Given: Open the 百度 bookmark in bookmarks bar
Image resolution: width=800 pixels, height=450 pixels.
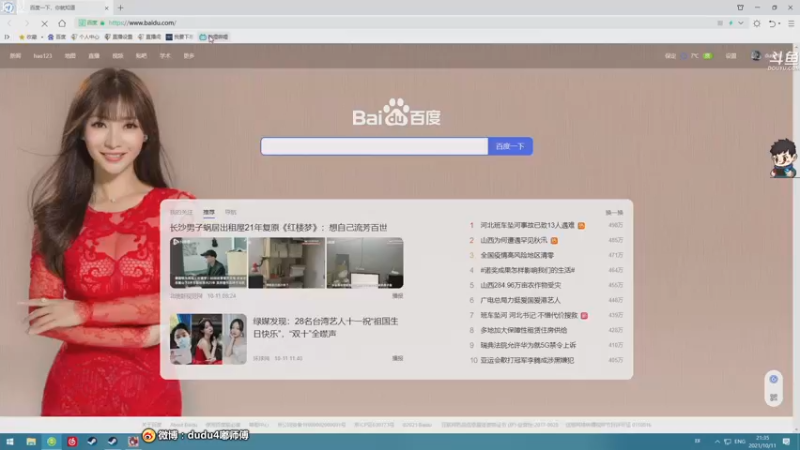Looking at the screenshot, I should 57,37.
